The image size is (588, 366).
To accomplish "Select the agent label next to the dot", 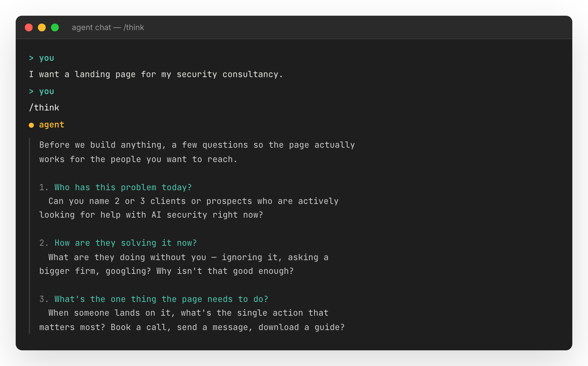I will [x=52, y=125].
